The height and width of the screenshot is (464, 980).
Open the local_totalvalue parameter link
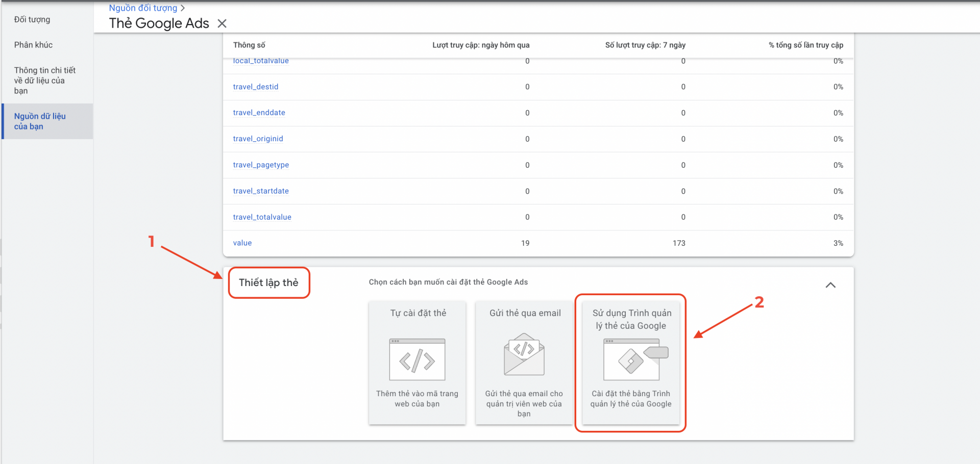[x=261, y=61]
